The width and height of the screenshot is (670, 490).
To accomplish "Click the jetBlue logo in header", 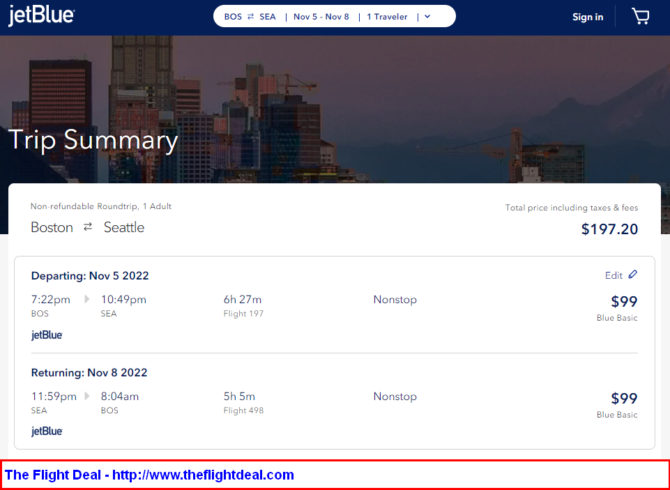I will coord(41,16).
